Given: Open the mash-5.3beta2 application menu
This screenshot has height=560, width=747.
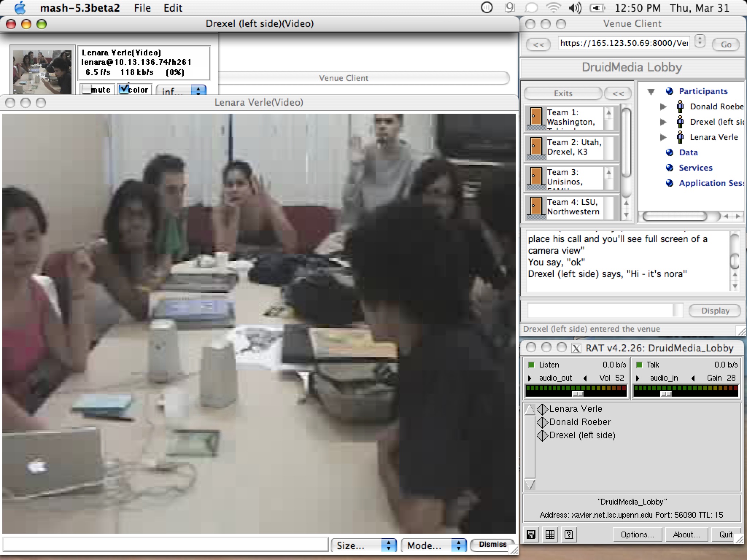Looking at the screenshot, I should pos(80,8).
